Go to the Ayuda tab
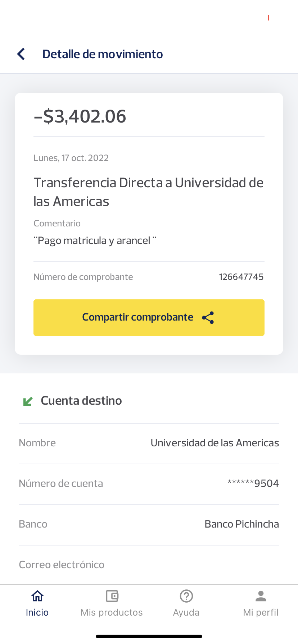298x644 pixels. [186, 612]
